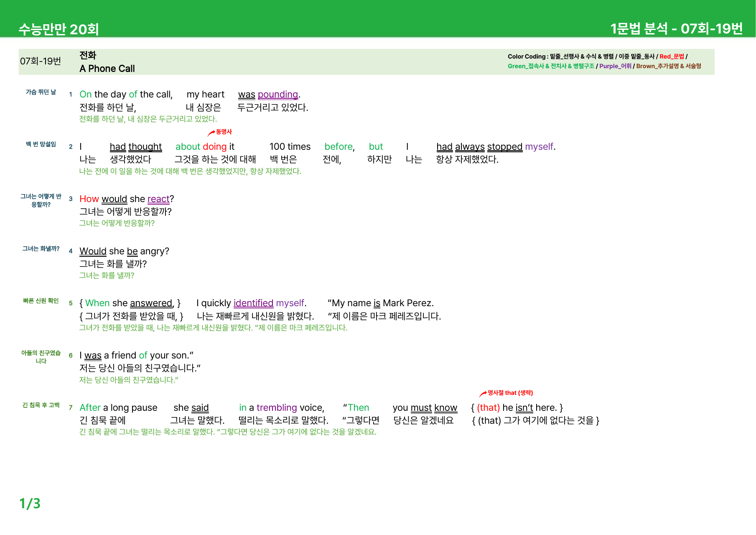Click the black translation 저는 당신 아들의 친구였습니다.
Image resolution: width=756 pixels, height=535 pixels.
[140, 368]
